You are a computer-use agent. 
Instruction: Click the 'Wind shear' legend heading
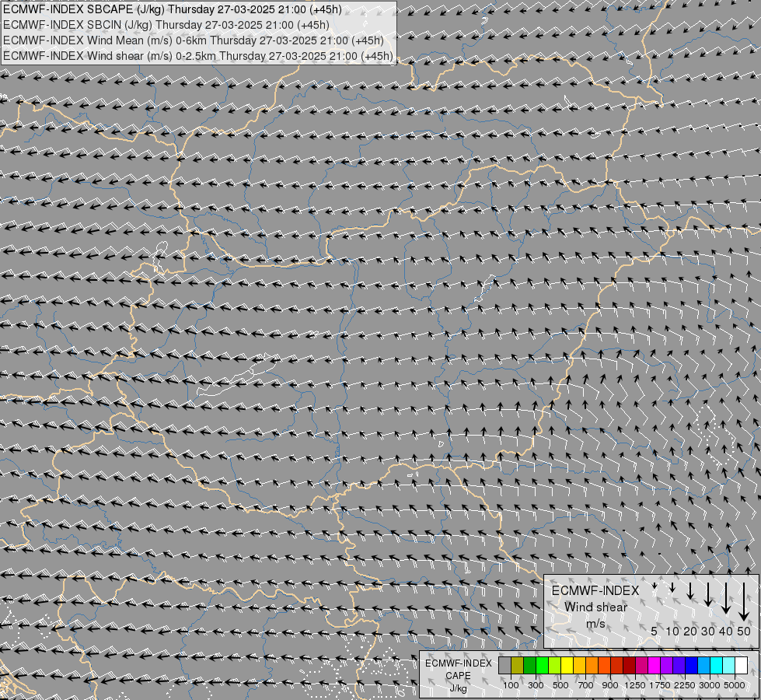595,607
